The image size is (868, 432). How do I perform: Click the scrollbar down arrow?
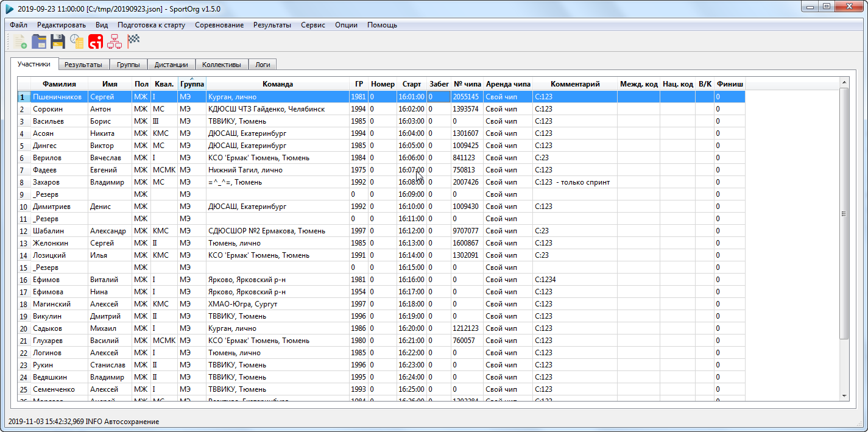[x=844, y=395]
